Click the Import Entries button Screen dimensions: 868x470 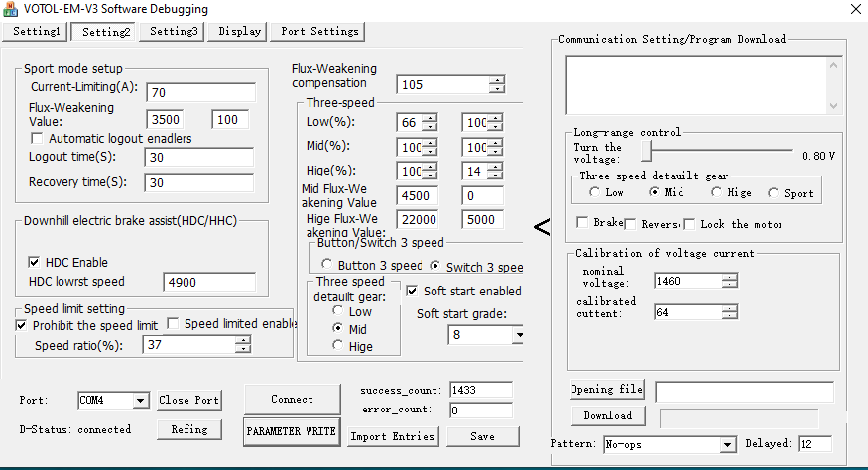pos(392,436)
